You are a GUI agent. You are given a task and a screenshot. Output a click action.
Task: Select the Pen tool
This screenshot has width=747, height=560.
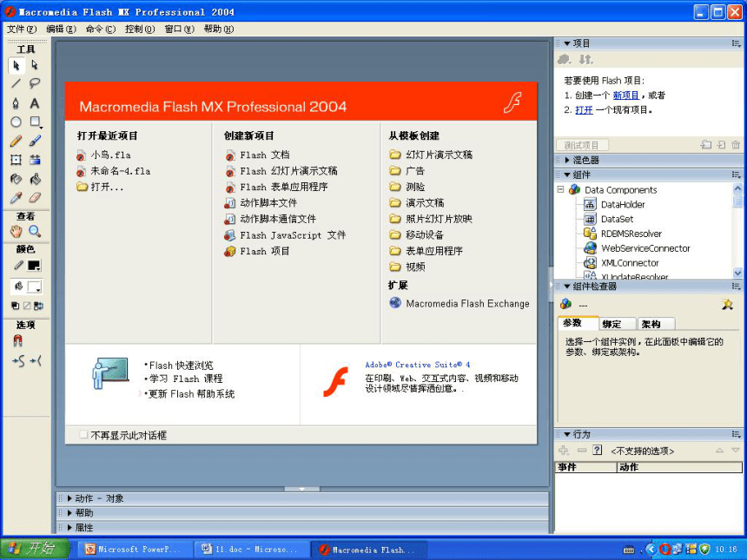pos(17,102)
